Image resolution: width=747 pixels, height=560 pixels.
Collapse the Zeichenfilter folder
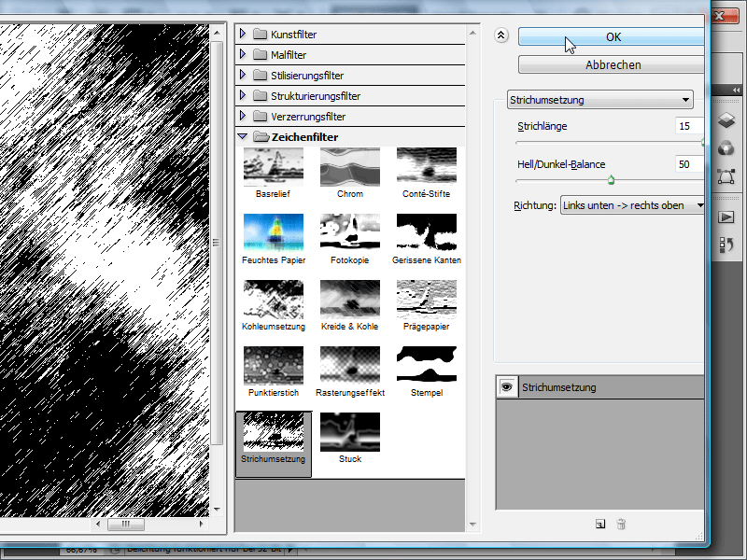(243, 136)
